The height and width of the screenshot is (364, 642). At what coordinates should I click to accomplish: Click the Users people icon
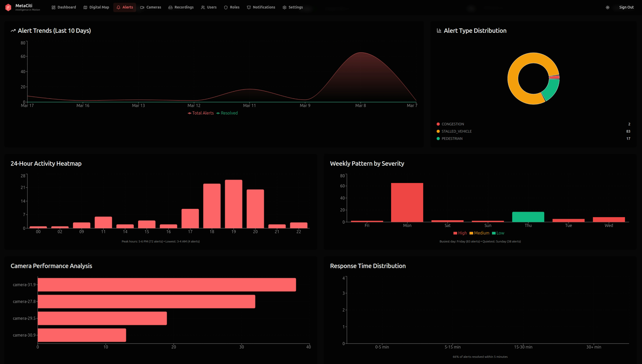(203, 7)
